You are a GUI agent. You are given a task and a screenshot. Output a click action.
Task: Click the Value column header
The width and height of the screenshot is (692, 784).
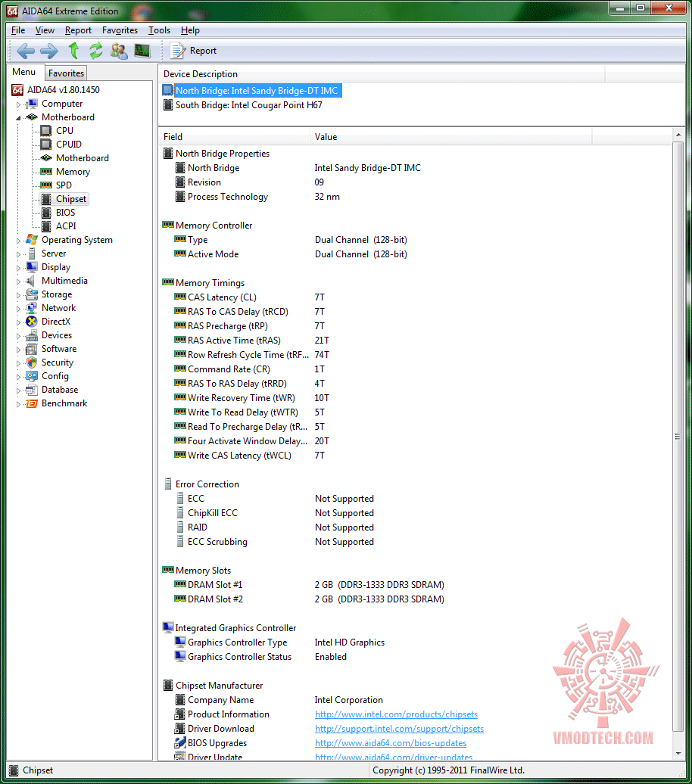[x=450, y=137]
